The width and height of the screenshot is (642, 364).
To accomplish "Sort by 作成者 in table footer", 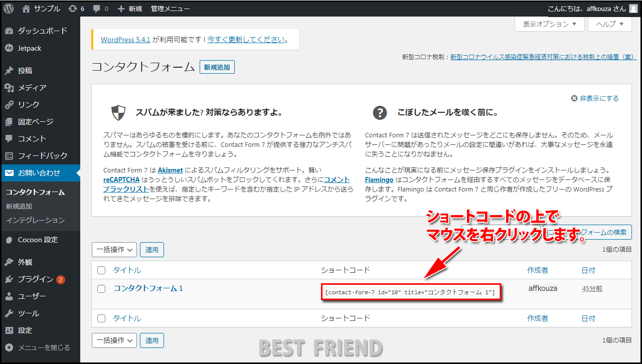I will 538,318.
